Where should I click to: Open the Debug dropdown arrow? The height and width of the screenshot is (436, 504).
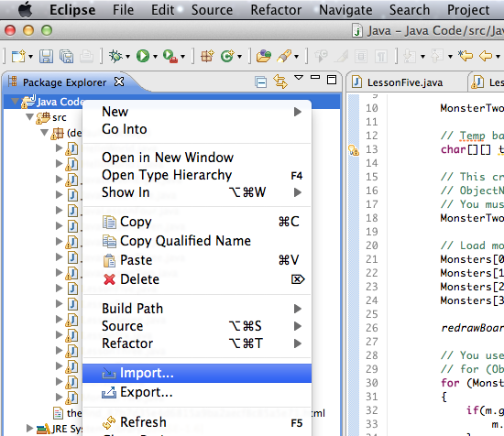pyautogui.click(x=128, y=57)
